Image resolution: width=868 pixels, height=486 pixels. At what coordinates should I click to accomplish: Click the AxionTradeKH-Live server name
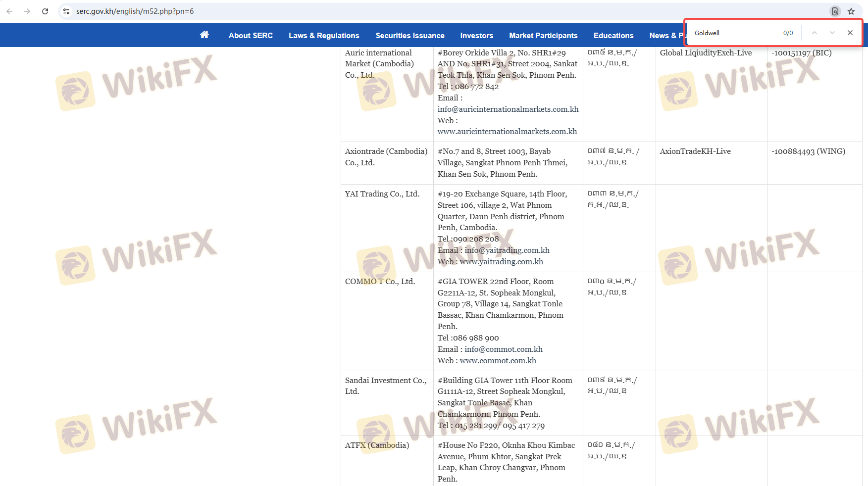click(x=695, y=151)
